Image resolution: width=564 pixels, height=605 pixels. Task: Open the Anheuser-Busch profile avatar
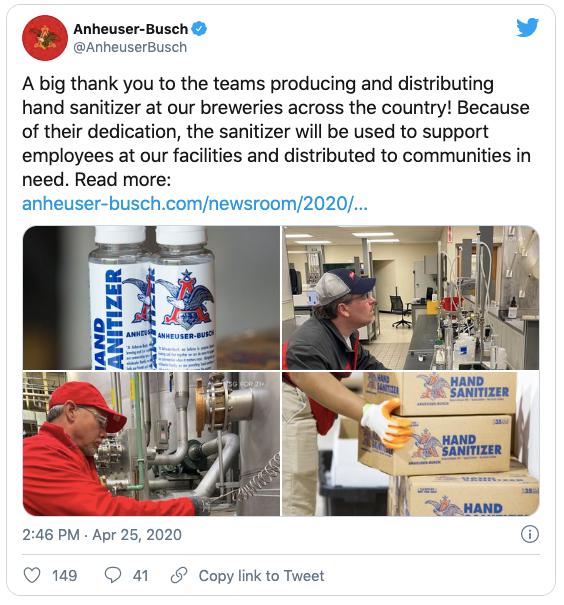click(45, 38)
